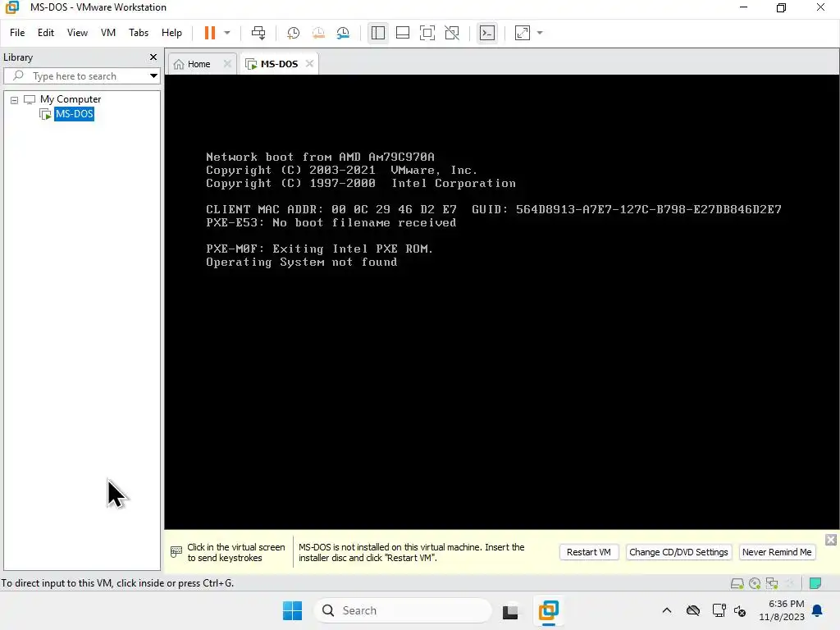Image resolution: width=840 pixels, height=630 pixels.
Task: Click the keyboard icon in hint bar
Action: 176,552
